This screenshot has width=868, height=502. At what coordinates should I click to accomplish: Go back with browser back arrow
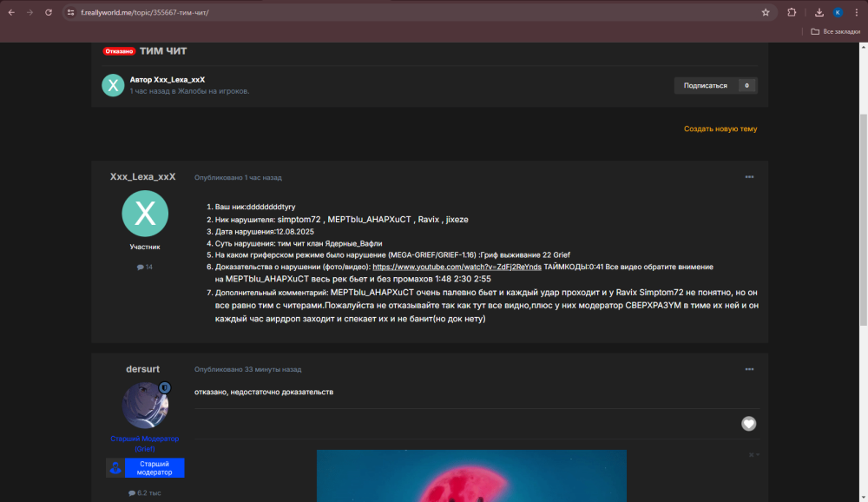pyautogui.click(x=11, y=12)
